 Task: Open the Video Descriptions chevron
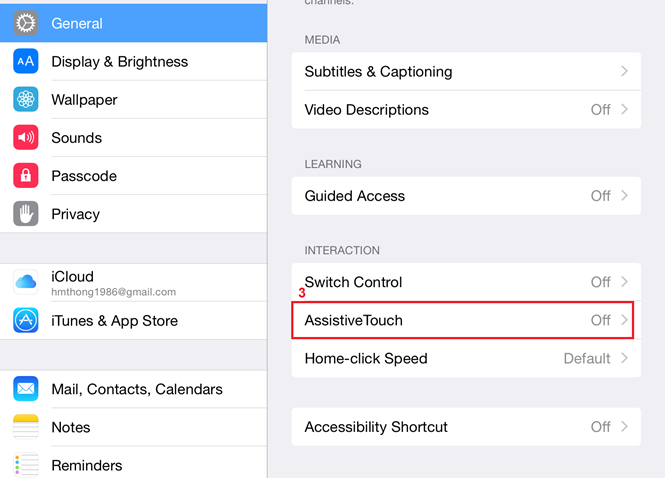(x=625, y=110)
